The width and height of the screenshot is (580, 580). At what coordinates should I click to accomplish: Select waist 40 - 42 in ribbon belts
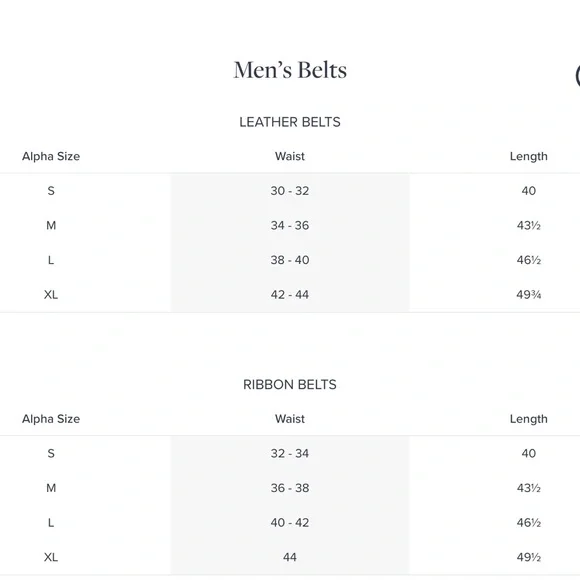click(x=290, y=523)
